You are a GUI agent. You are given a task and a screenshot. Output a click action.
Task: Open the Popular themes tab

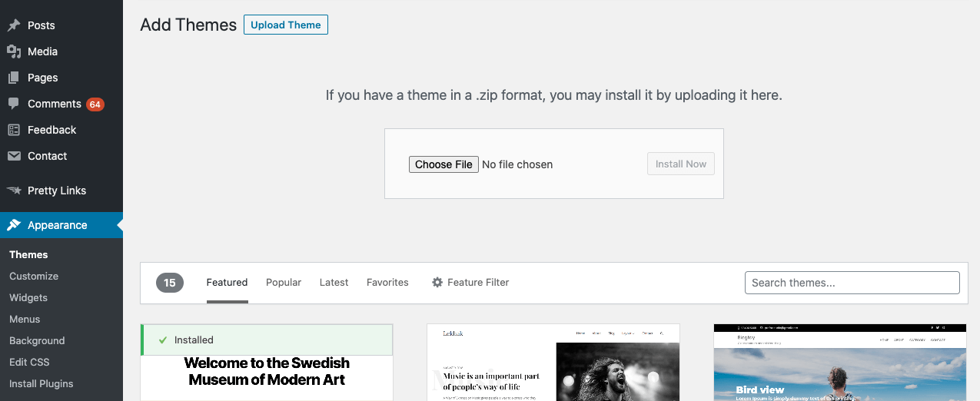(284, 283)
